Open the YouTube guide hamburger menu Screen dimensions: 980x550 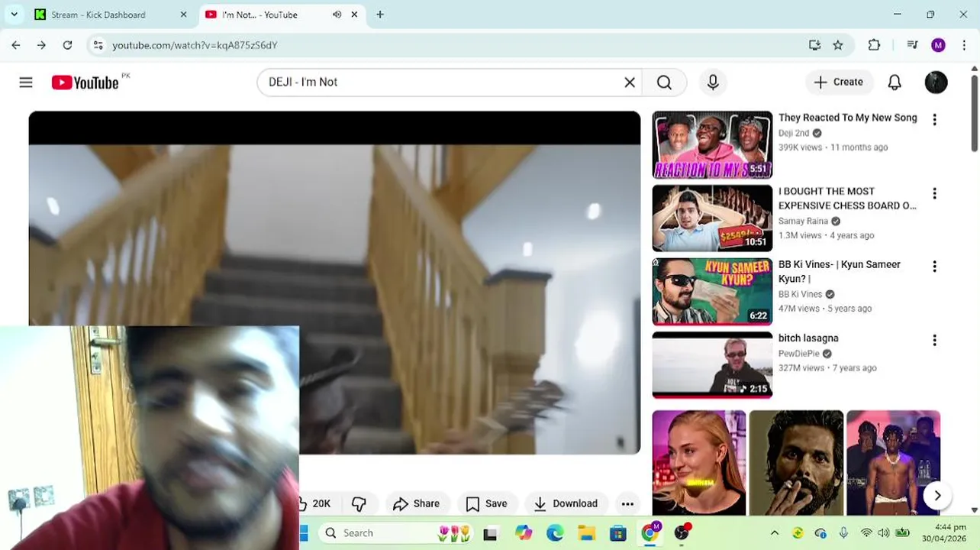click(x=26, y=82)
